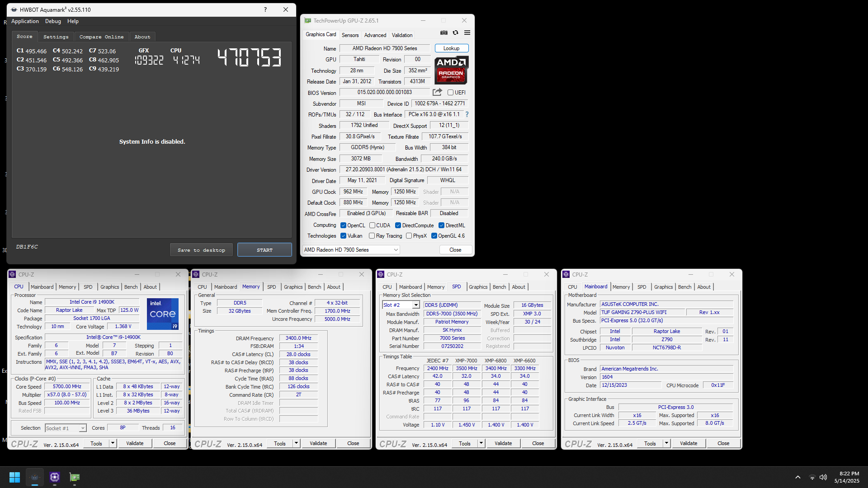Toggle Vulkan checkbox
Viewport: 868px width, 488px height.
click(x=343, y=235)
